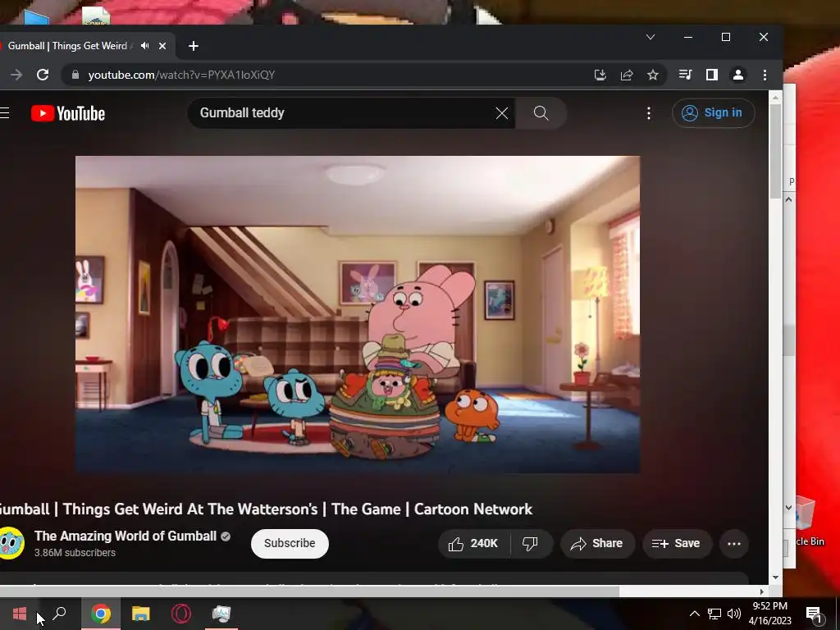Click the YouTube search magnifier button
This screenshot has height=630, width=840.
pyautogui.click(x=541, y=113)
